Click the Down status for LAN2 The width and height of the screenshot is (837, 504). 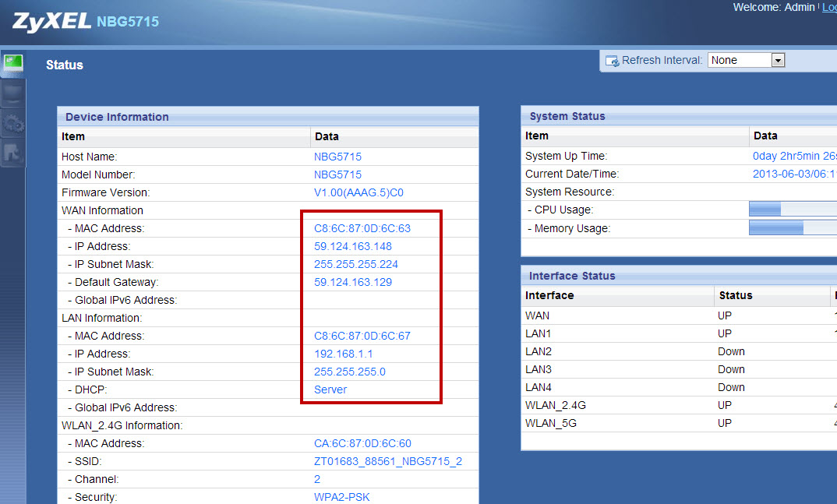click(731, 351)
